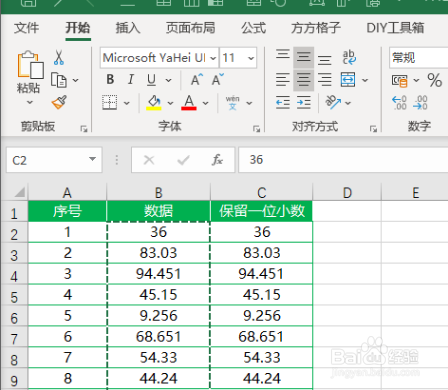
Task: Switch to the DIY工具箱 tab
Action: click(x=395, y=28)
